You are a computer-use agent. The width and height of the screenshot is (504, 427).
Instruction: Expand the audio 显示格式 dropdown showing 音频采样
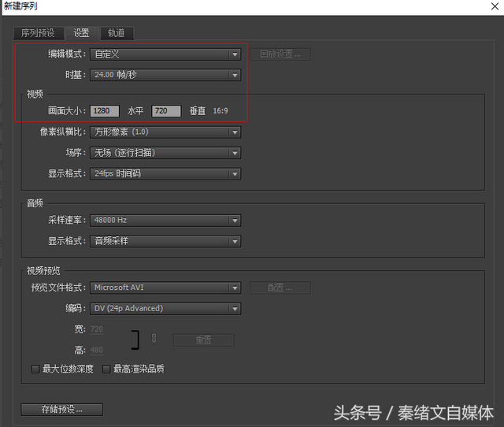coord(165,241)
